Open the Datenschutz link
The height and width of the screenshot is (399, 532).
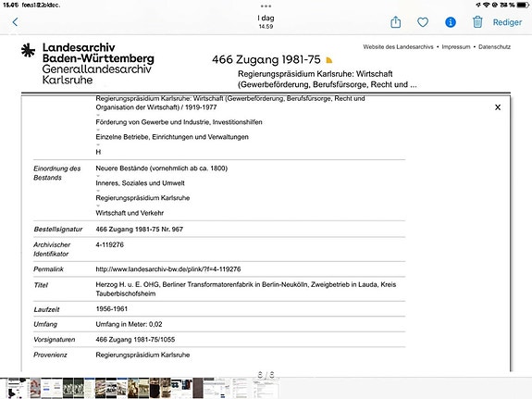(x=494, y=47)
